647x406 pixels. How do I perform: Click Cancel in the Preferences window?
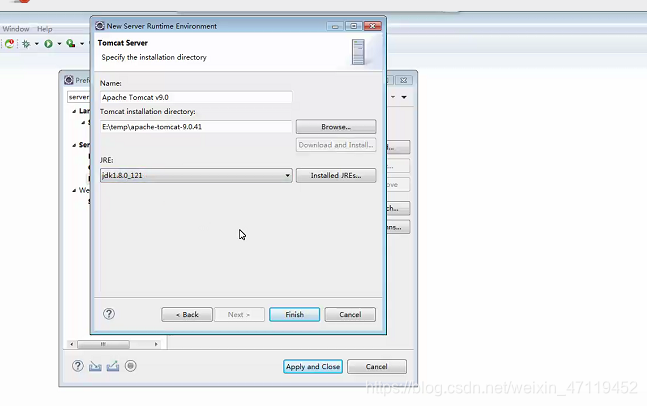pyautogui.click(x=377, y=366)
